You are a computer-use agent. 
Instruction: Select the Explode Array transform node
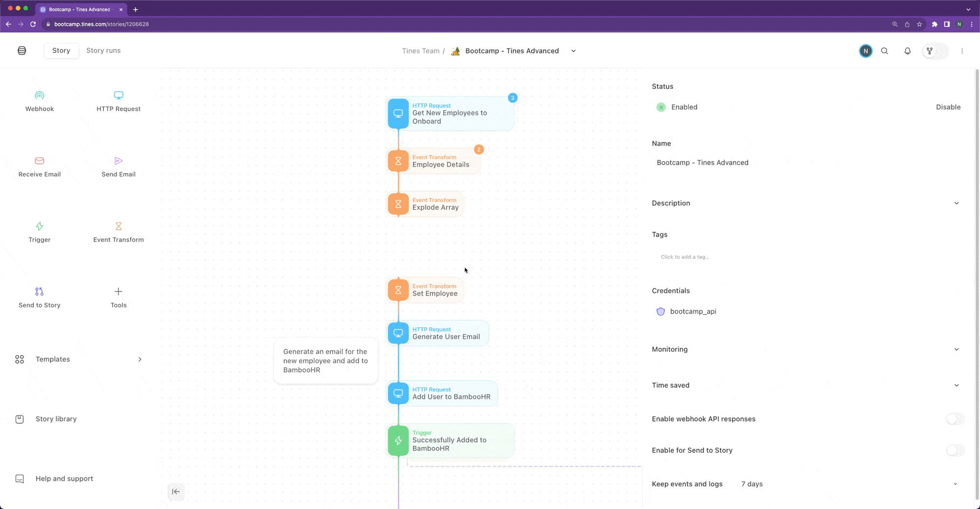click(425, 204)
